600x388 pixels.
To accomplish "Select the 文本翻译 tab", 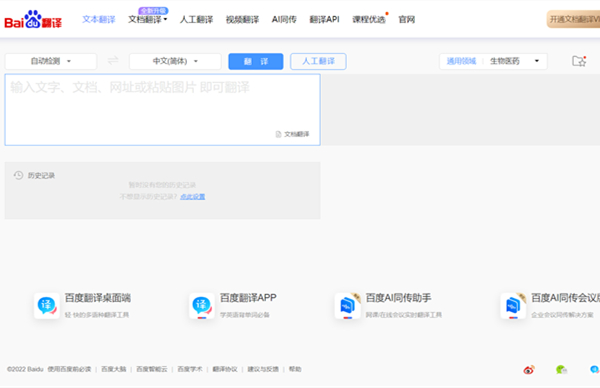I will pos(99,20).
